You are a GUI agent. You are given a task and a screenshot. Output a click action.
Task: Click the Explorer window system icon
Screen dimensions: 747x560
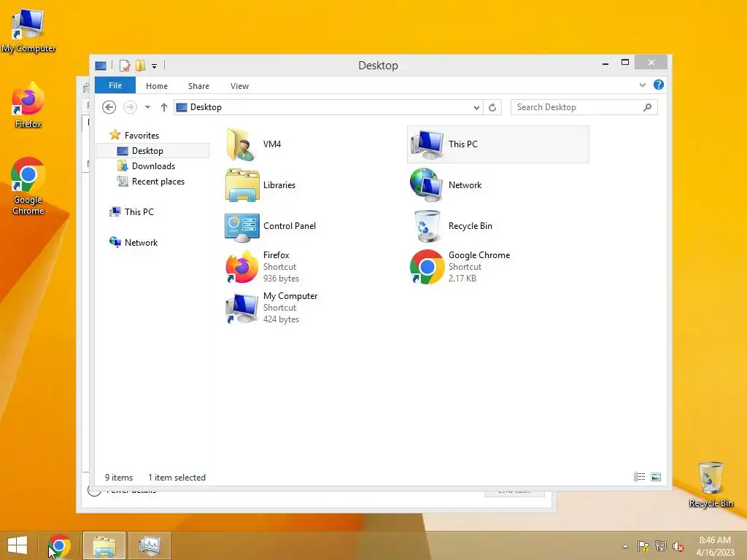click(x=101, y=66)
